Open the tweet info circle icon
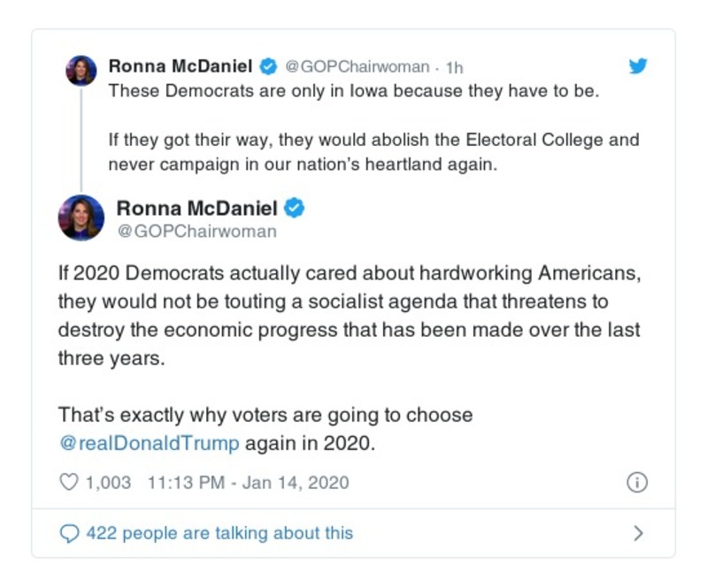 637,483
